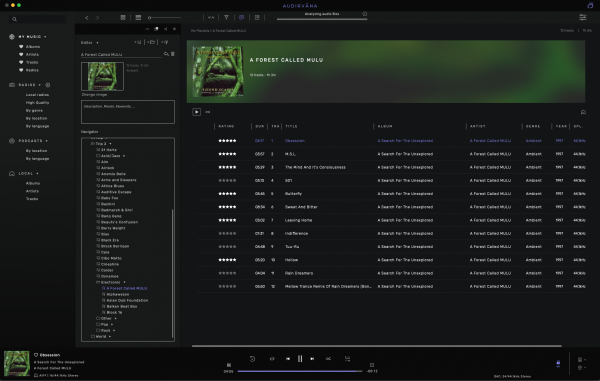Play the A Forest Called MULU playlist

[196, 112]
